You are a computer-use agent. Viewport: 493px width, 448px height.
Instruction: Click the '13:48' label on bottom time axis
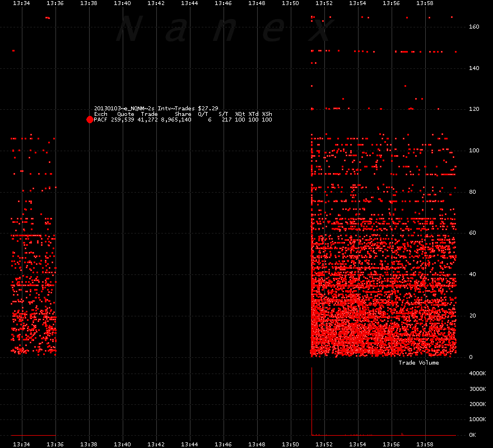click(x=257, y=445)
